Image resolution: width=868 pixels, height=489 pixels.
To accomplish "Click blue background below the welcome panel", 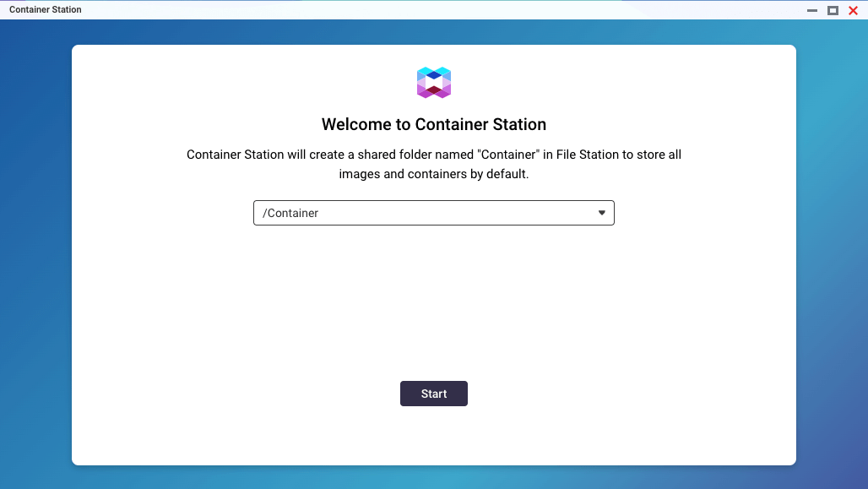I will pyautogui.click(x=433, y=477).
